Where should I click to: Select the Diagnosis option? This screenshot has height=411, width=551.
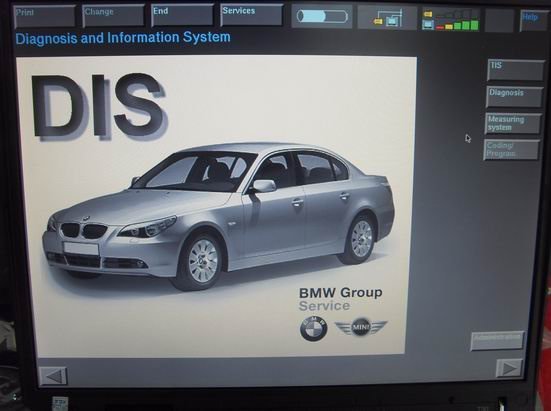514,97
